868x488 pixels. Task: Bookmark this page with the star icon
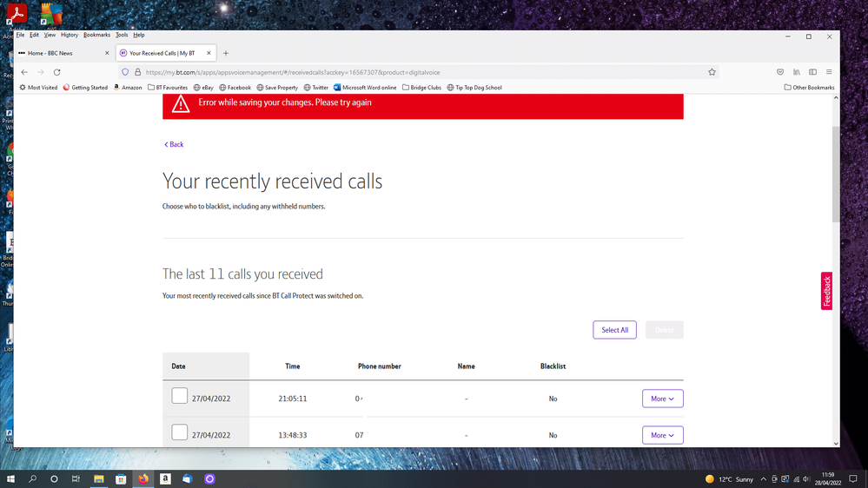click(x=712, y=72)
